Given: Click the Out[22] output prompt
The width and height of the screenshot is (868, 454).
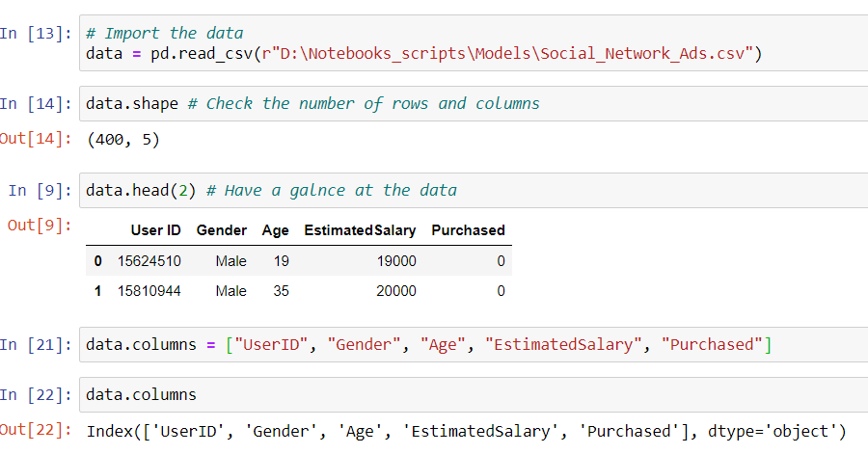Looking at the screenshot, I should point(37,430).
